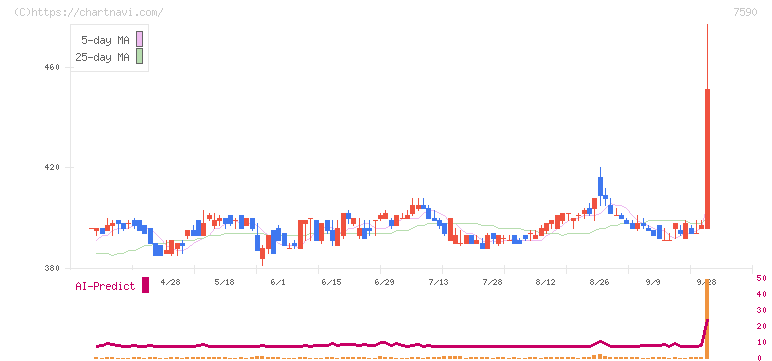Click the AI-Predict crimson legend swatch
The height and width of the screenshot is (361, 772).
click(145, 285)
